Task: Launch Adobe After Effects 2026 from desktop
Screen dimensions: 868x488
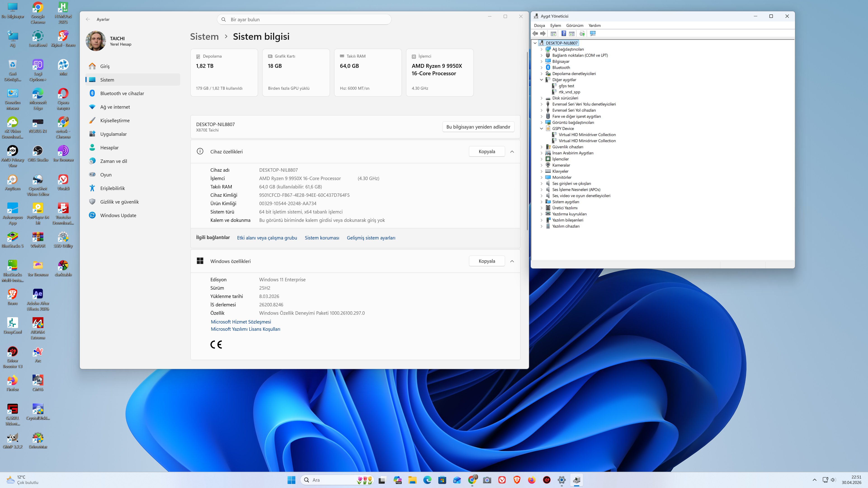Action: 38,299
